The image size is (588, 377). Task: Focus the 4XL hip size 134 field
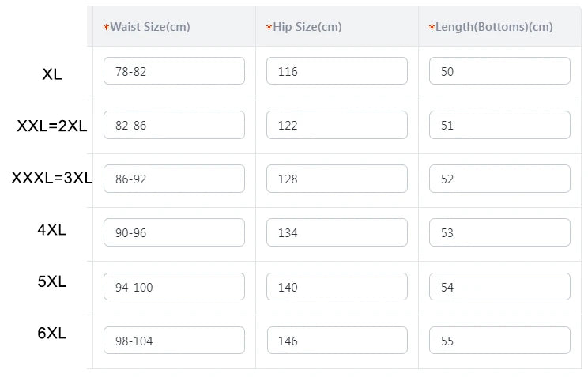click(337, 232)
